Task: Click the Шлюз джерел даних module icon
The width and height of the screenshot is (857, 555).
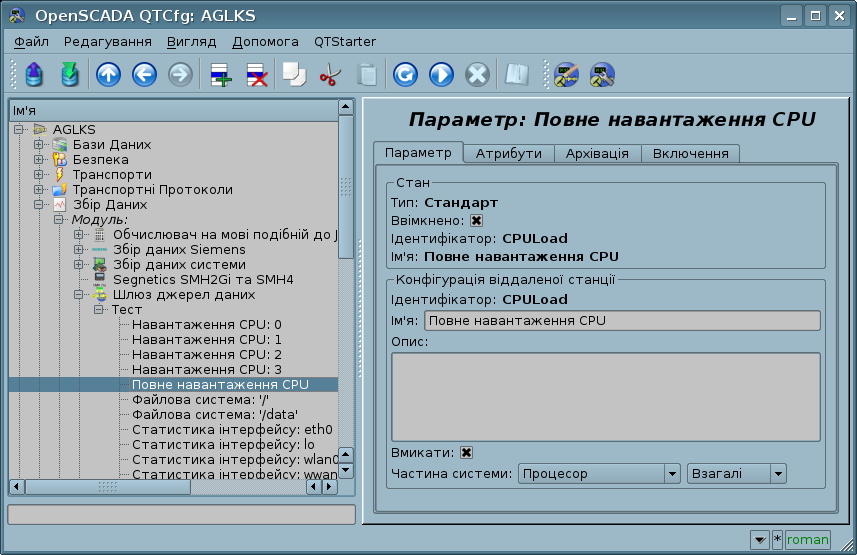Action: 99,295
